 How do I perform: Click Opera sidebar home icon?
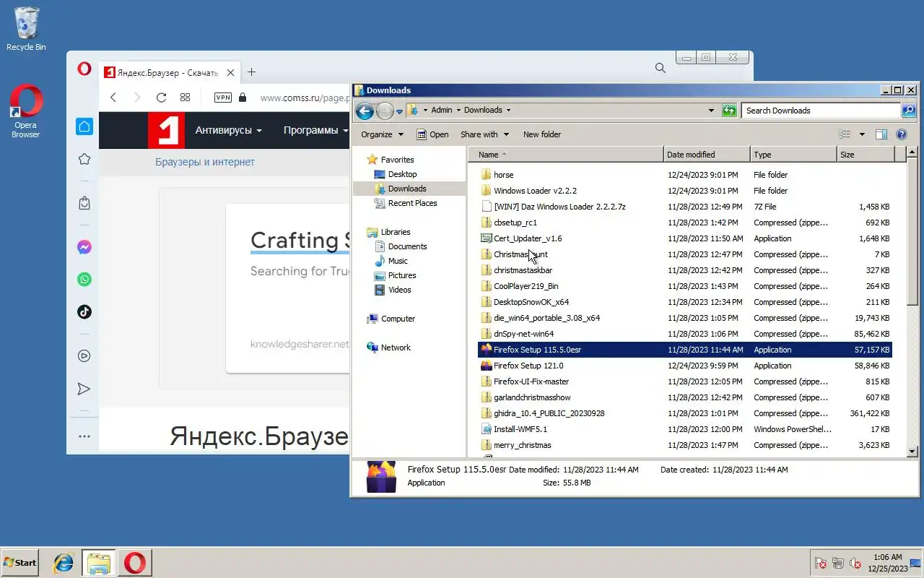tap(84, 126)
